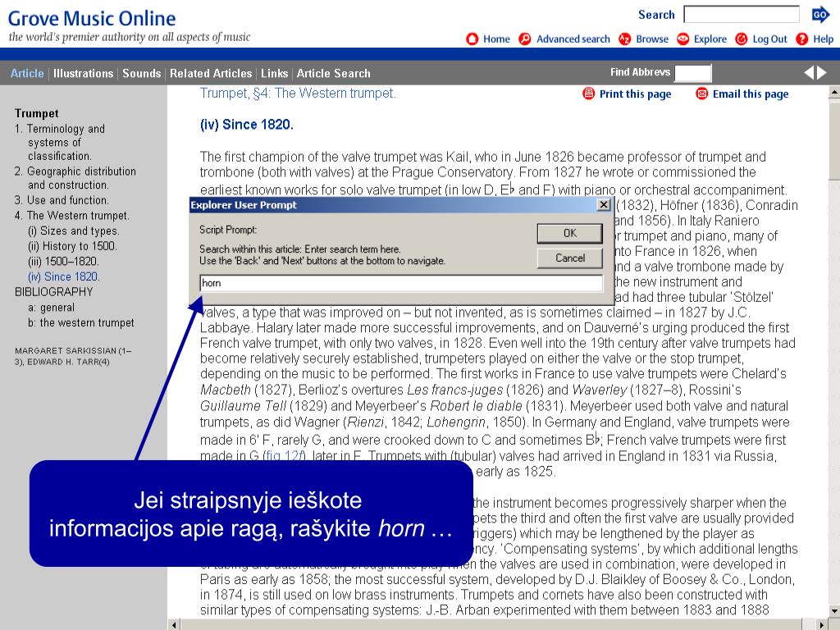Open the Home icon in top navigation
The height and width of the screenshot is (630, 840).
click(x=472, y=39)
